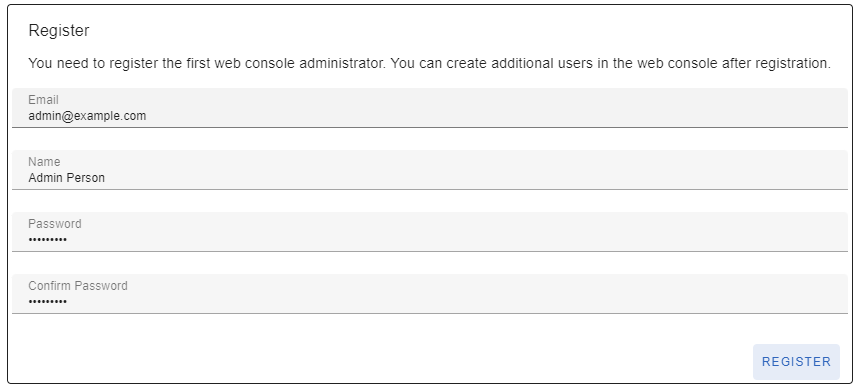Select the Name input field
Image resolution: width=858 pixels, height=387 pixels.
(430, 170)
